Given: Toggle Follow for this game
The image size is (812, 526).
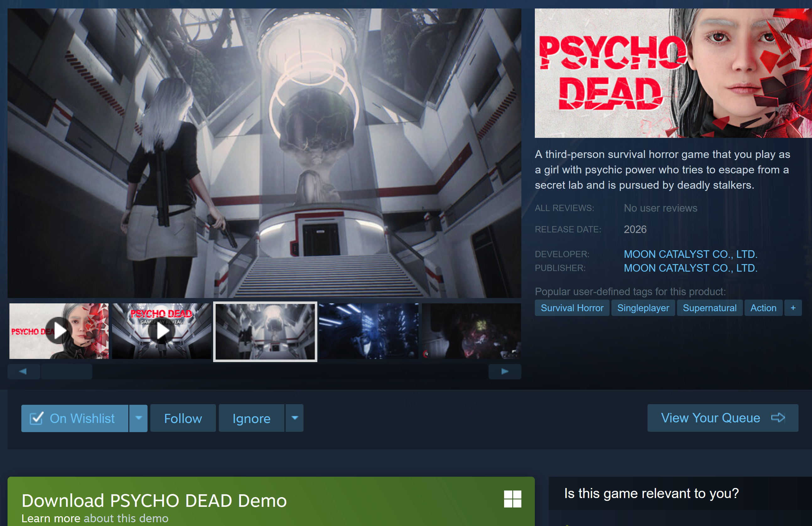Looking at the screenshot, I should coord(183,419).
